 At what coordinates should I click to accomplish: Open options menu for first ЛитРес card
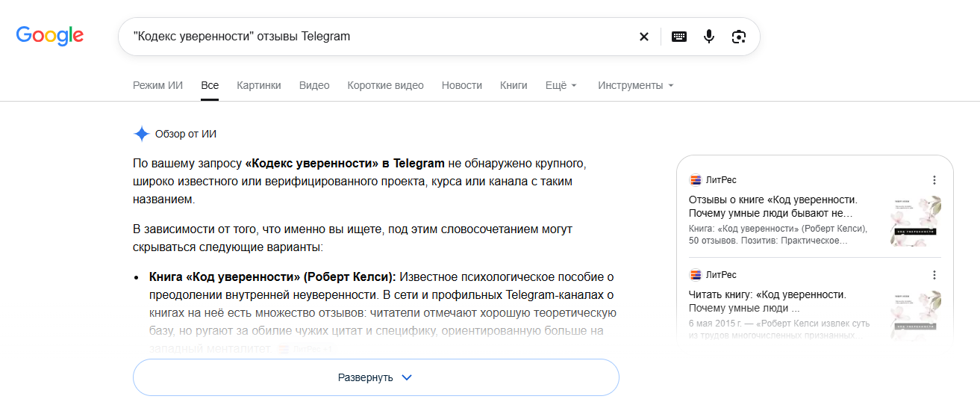934,180
